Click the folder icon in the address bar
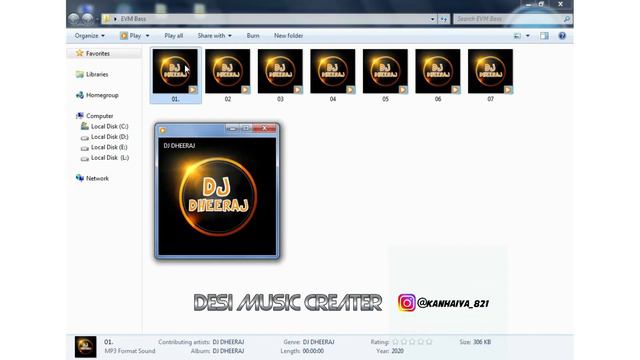 [x=107, y=19]
